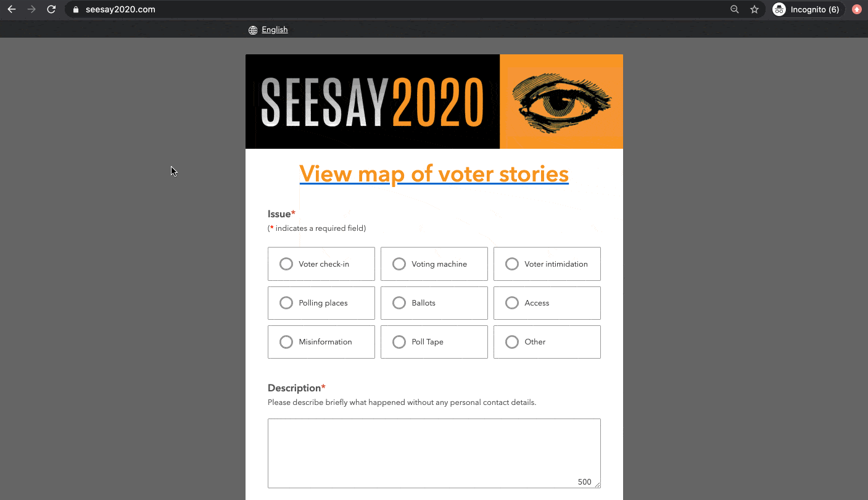Choose Voter intimidation as the issue
Image resolution: width=868 pixels, height=500 pixels.
[x=547, y=264]
